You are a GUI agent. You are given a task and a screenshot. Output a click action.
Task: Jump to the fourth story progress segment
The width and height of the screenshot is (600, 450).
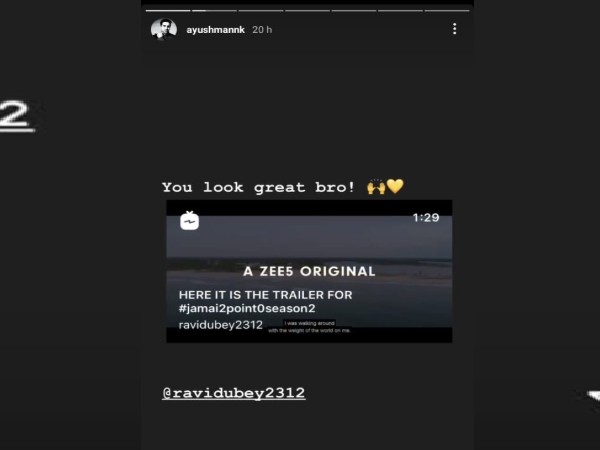tap(307, 11)
